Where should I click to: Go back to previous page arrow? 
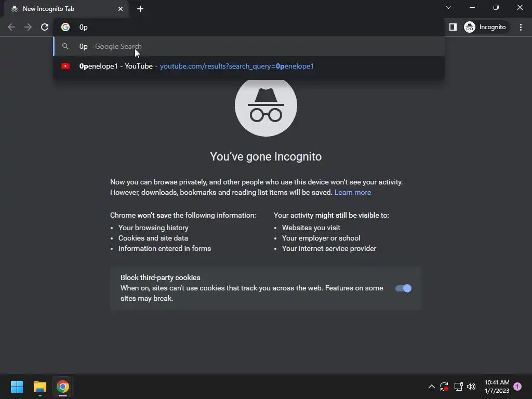[11, 27]
